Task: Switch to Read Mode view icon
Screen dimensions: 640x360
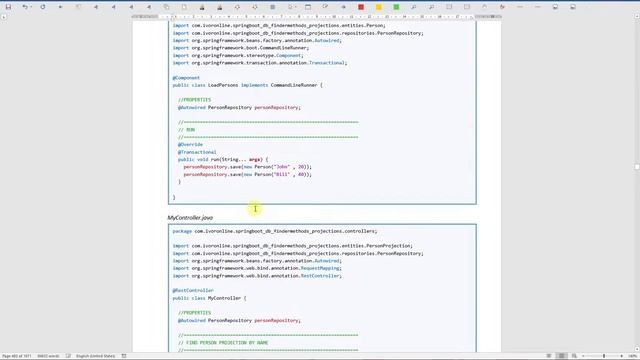Action: point(549,356)
